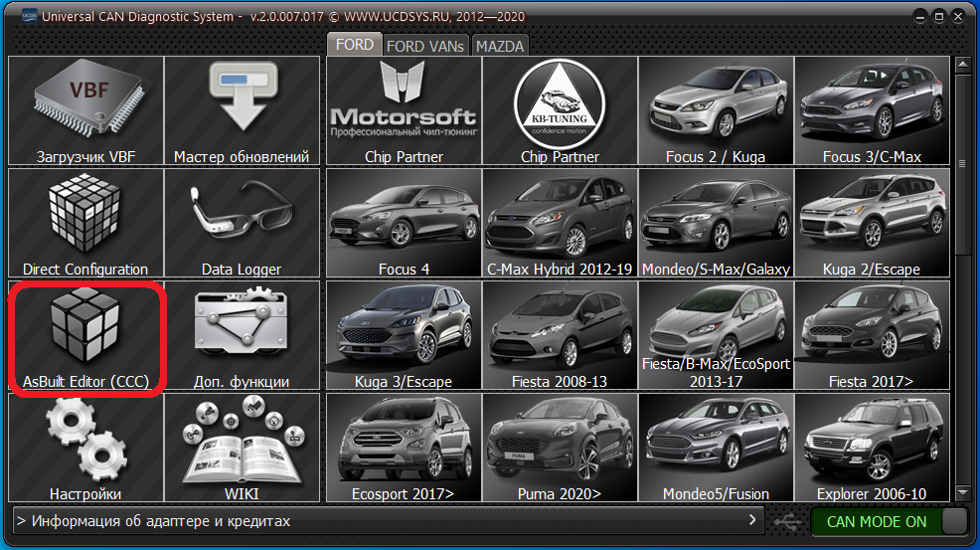Select Fiesta/B-Max/EcoSport 2013-17 vehicle
Screen dimensions: 980x550
coord(717,335)
